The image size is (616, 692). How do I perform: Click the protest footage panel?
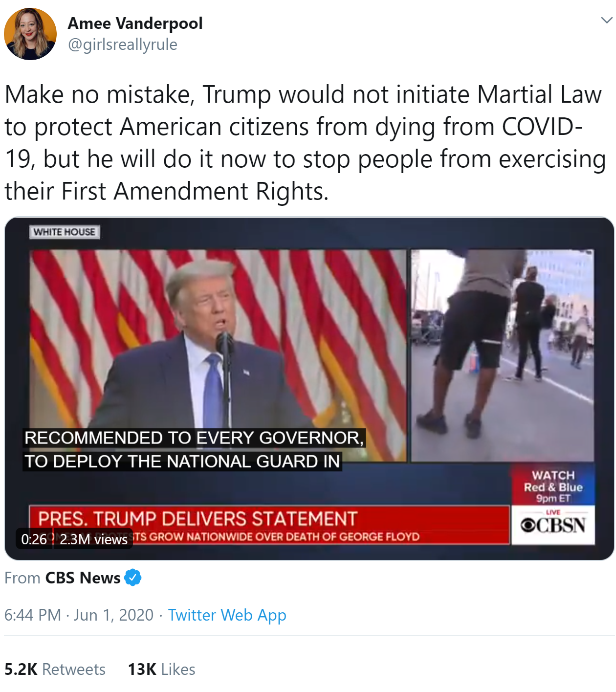502,356
